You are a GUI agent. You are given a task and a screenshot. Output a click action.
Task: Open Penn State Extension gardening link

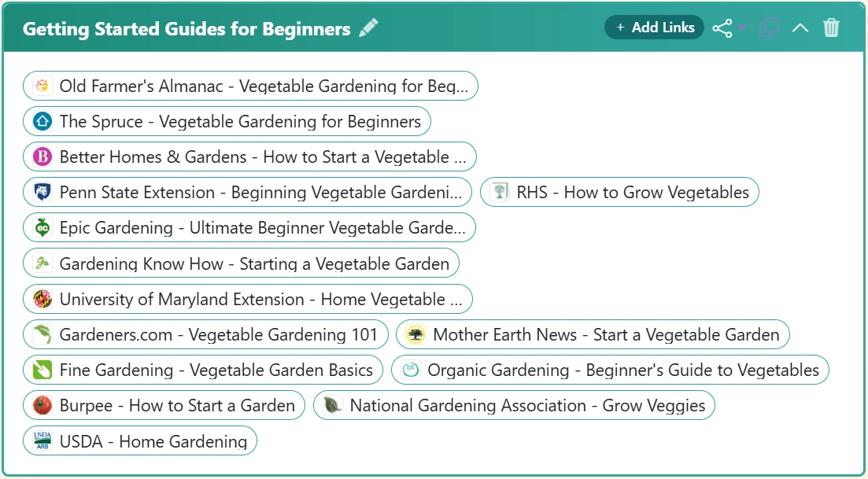pos(260,193)
